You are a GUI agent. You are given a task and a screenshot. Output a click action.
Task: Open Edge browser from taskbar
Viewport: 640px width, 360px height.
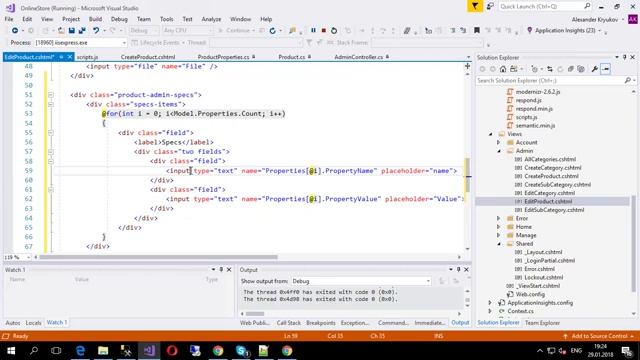(x=80, y=351)
